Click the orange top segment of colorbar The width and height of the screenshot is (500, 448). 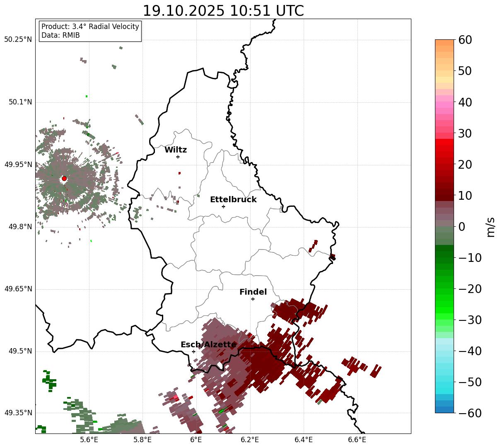coord(444,43)
